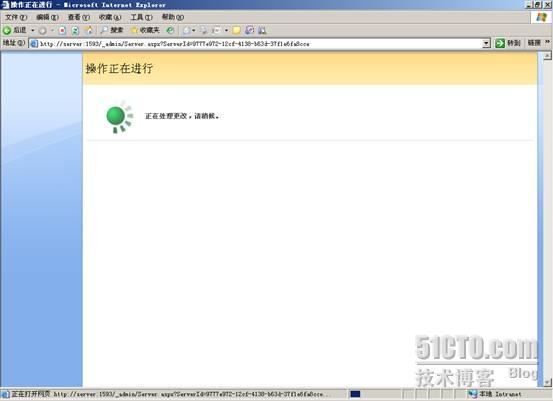
Task: Open the 收藏 (Favorites) menu
Action: 110,17
